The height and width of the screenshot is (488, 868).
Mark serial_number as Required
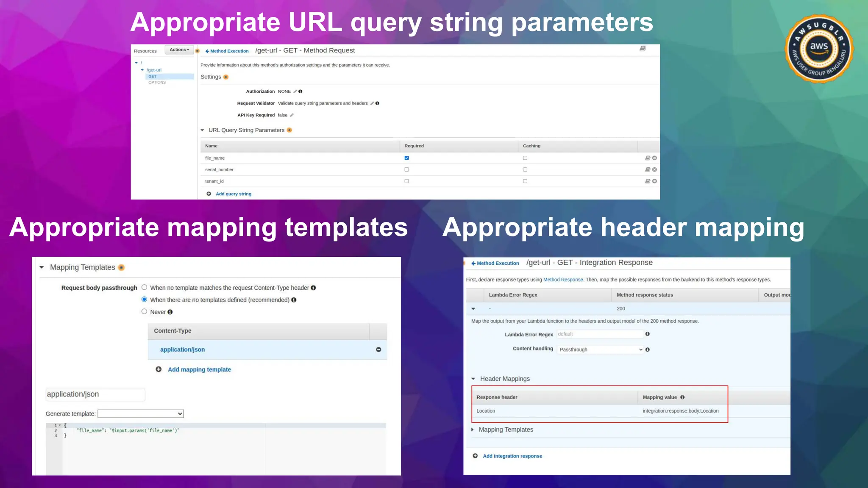coord(406,169)
